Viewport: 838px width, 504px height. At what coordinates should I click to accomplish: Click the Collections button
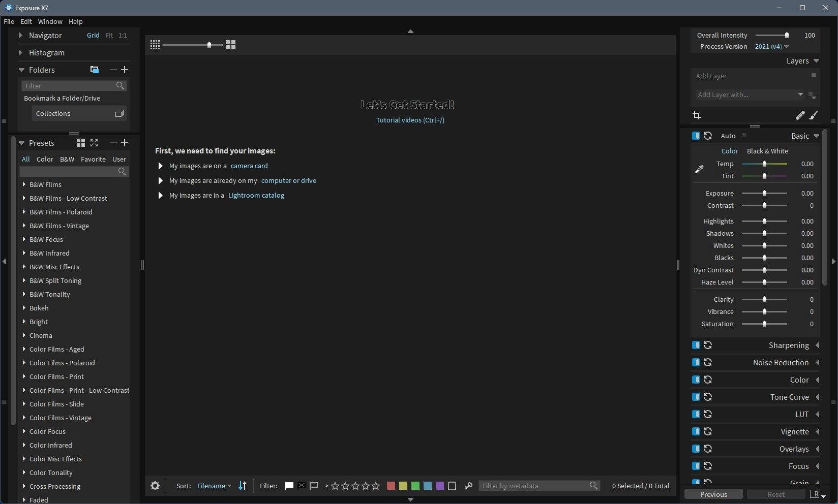(x=79, y=113)
